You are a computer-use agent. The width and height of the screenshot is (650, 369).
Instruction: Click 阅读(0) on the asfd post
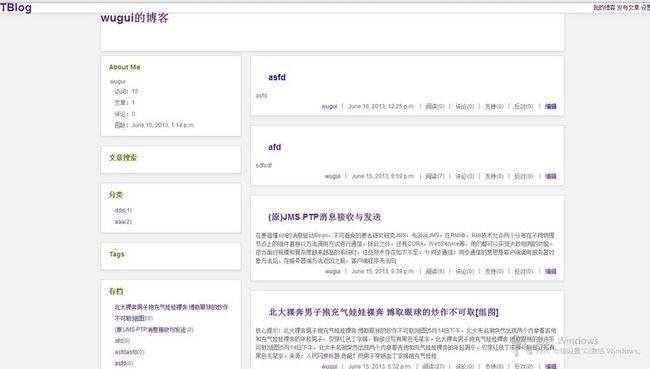coord(435,107)
